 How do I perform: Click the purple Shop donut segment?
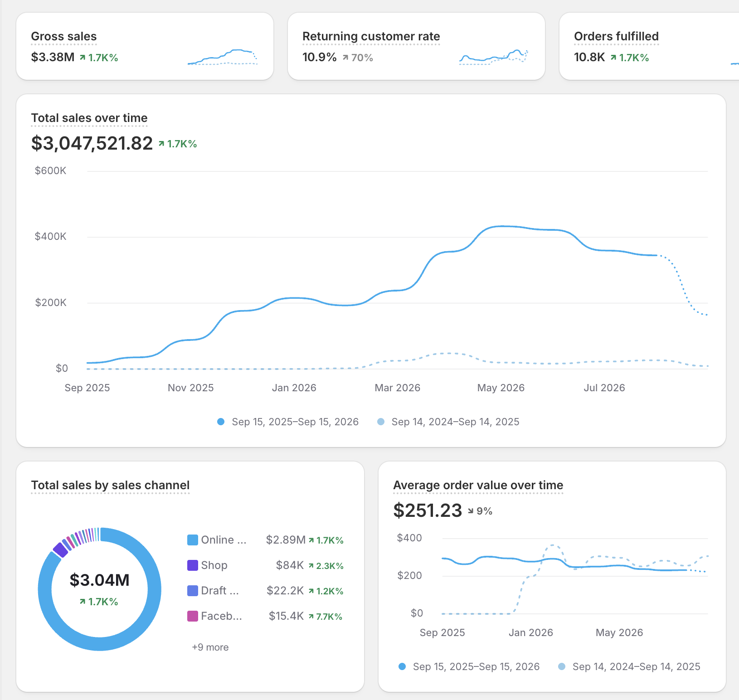tap(61, 549)
